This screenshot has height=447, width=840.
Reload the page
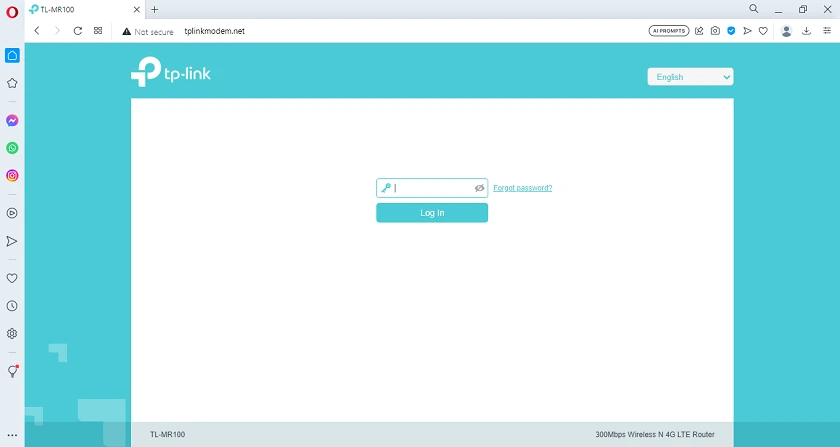78,31
